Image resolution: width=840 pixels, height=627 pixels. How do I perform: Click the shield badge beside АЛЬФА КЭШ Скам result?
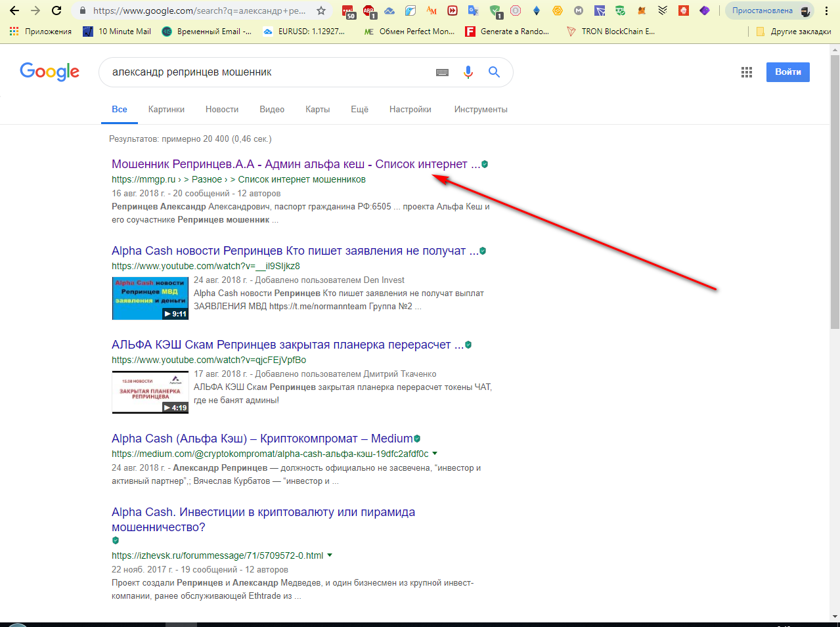pyautogui.click(x=468, y=345)
